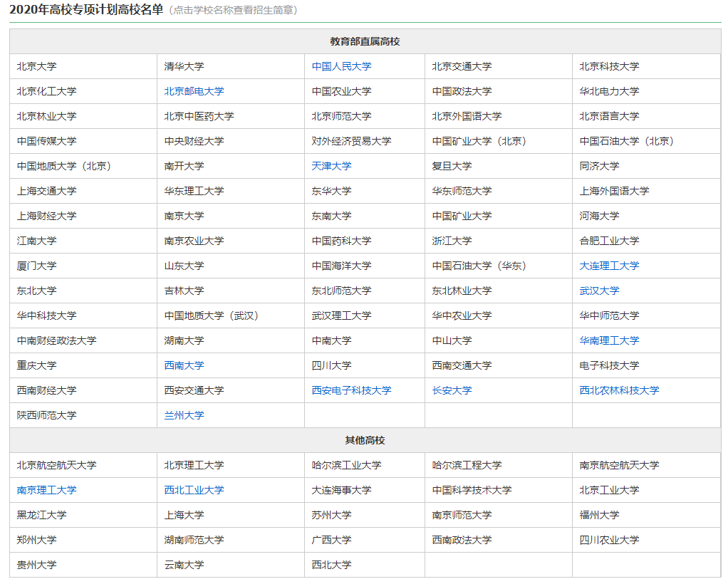
Task: Open the 西北工业大学 link
Action: [x=194, y=490]
